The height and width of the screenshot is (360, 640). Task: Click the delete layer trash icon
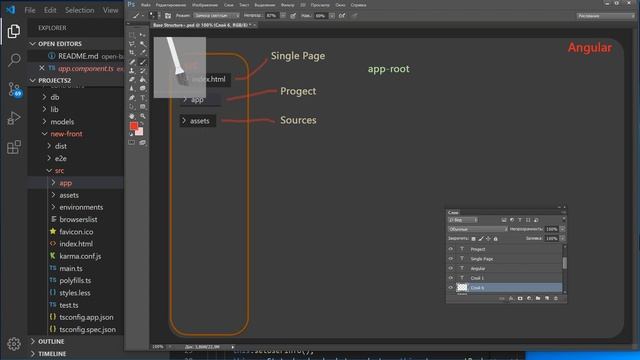(x=556, y=298)
